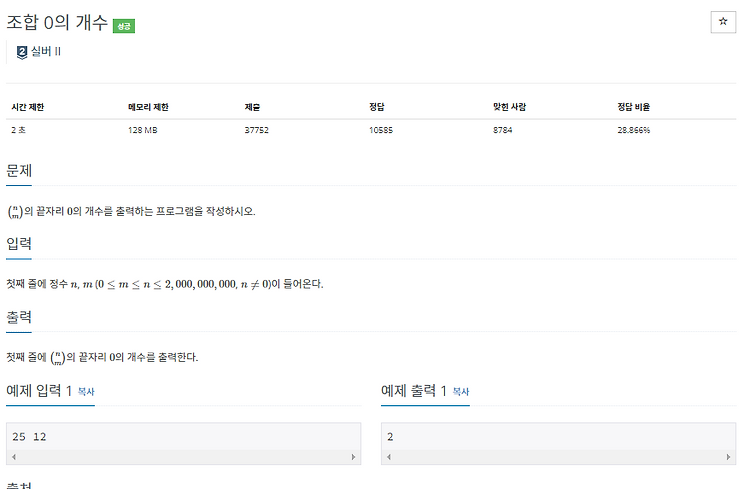This screenshot has height=489, width=750.
Task: Click the 예제 입력 1 heading
Action: tap(39, 390)
